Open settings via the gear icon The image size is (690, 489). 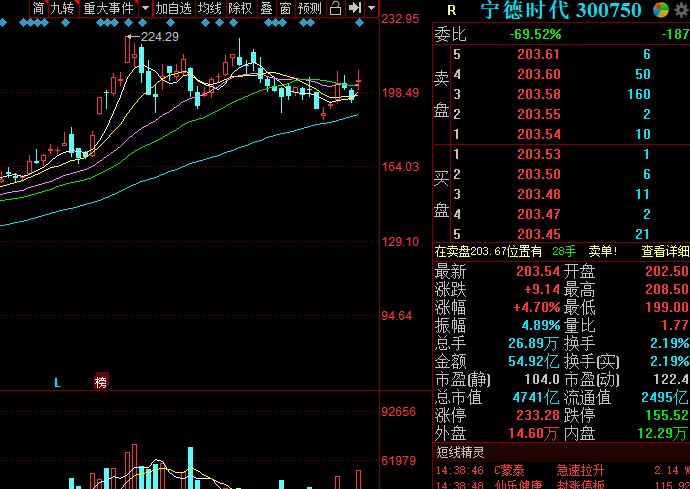coord(682,10)
